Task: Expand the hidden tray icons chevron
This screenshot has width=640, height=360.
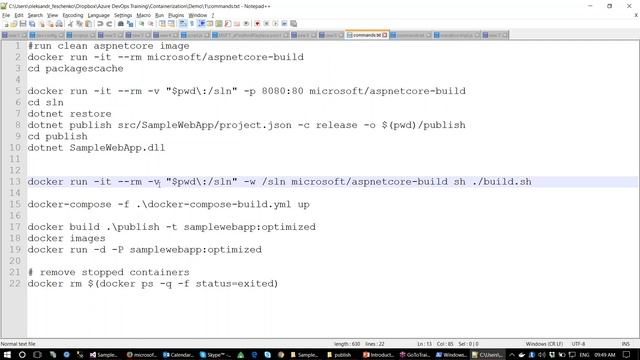Action: point(512,355)
